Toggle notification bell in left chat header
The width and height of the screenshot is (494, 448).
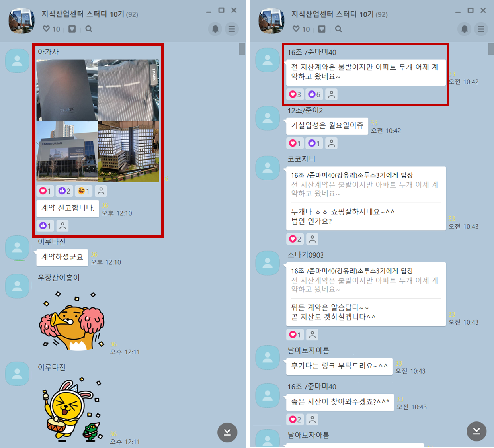215,29
